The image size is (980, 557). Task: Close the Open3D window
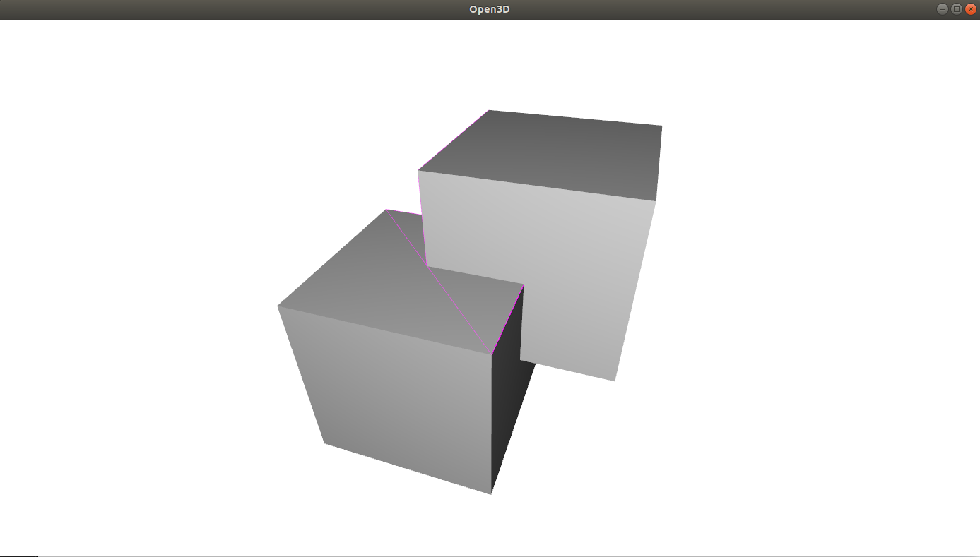971,9
